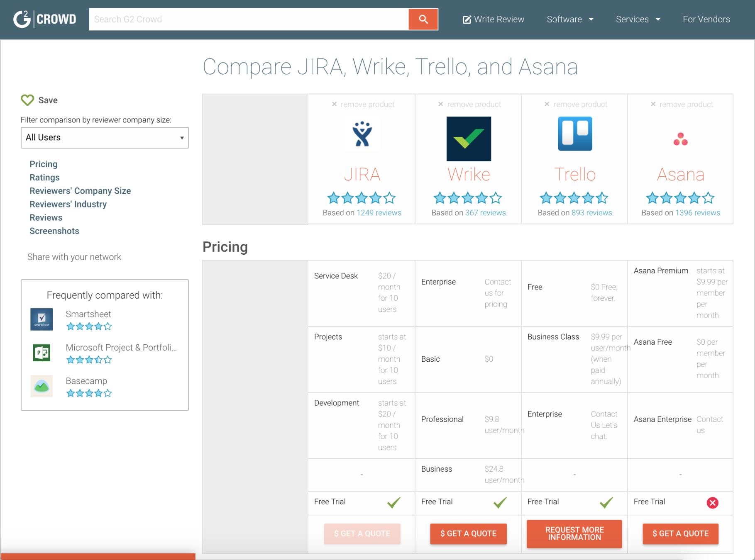Click the Write Review pencil icon
This screenshot has width=755, height=560.
click(x=467, y=19)
